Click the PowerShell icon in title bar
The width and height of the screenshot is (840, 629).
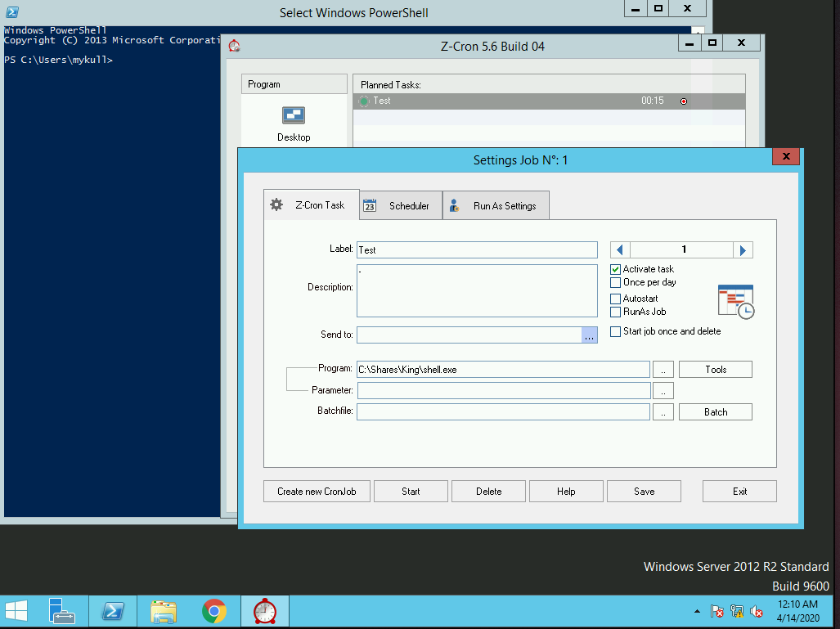pos(11,11)
